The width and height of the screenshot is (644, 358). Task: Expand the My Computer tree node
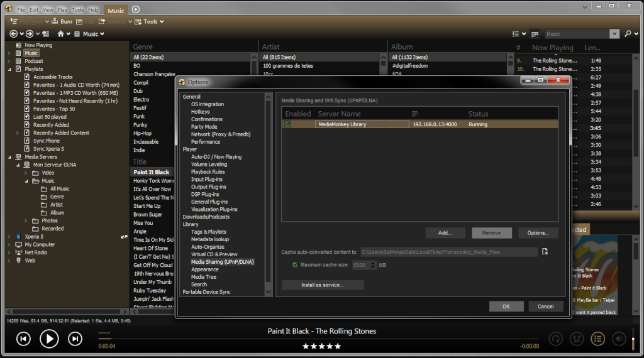pos(9,245)
